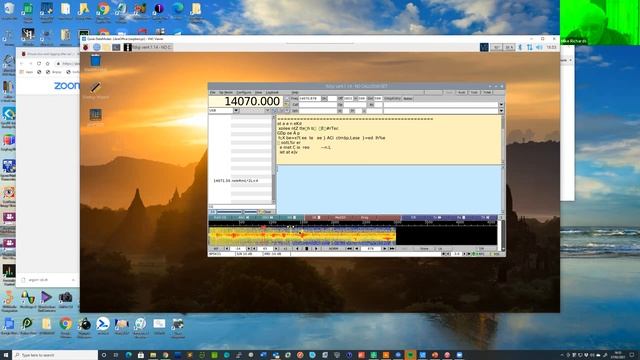
Task: Open the Windows Start menu
Action: [6, 355]
